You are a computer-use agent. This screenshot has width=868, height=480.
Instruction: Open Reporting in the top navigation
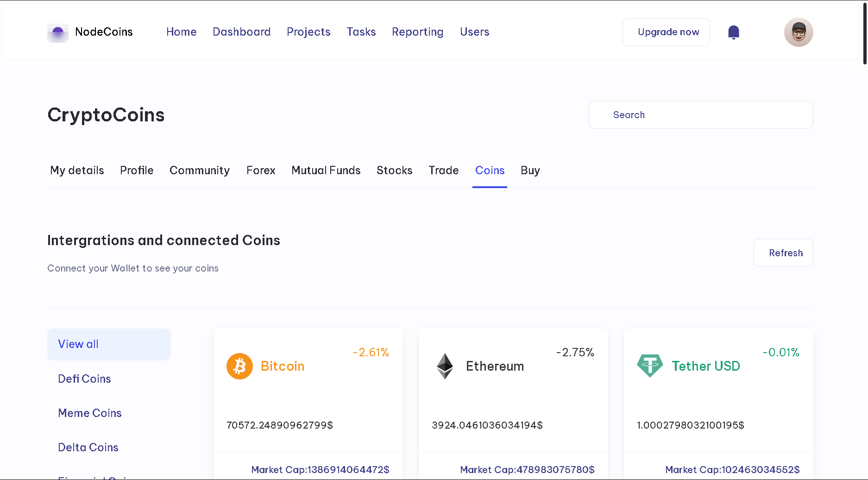[418, 32]
